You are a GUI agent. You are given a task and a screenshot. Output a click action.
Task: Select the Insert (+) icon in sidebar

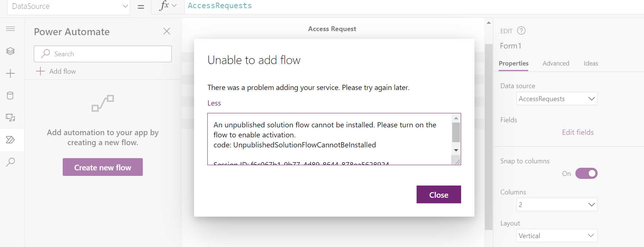(10, 73)
